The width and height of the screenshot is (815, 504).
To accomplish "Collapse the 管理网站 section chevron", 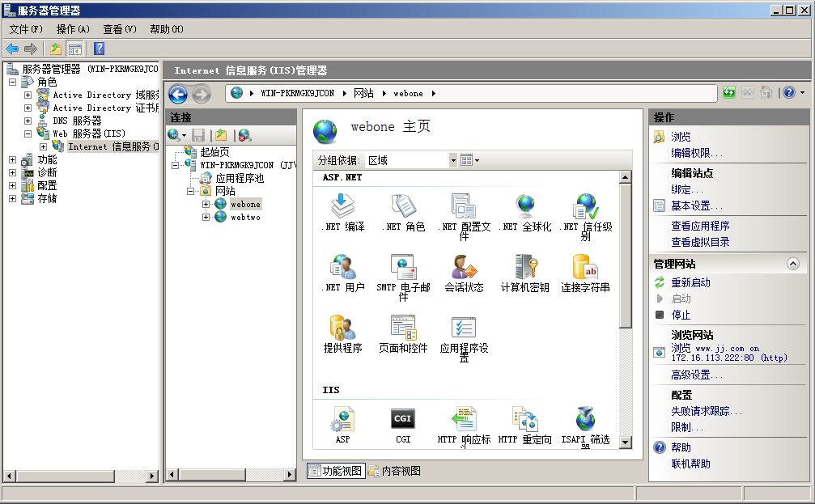I will [x=792, y=264].
